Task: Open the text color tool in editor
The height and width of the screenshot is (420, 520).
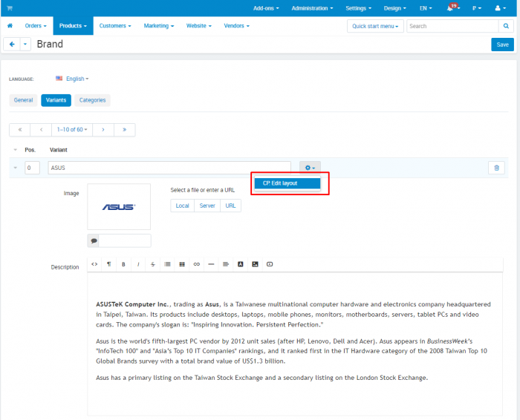Action: [x=241, y=264]
